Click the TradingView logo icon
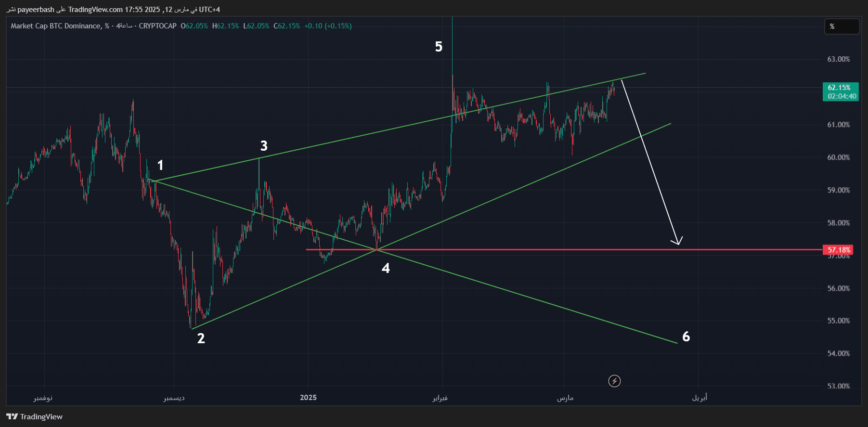The width and height of the screenshot is (868, 427). (12, 416)
